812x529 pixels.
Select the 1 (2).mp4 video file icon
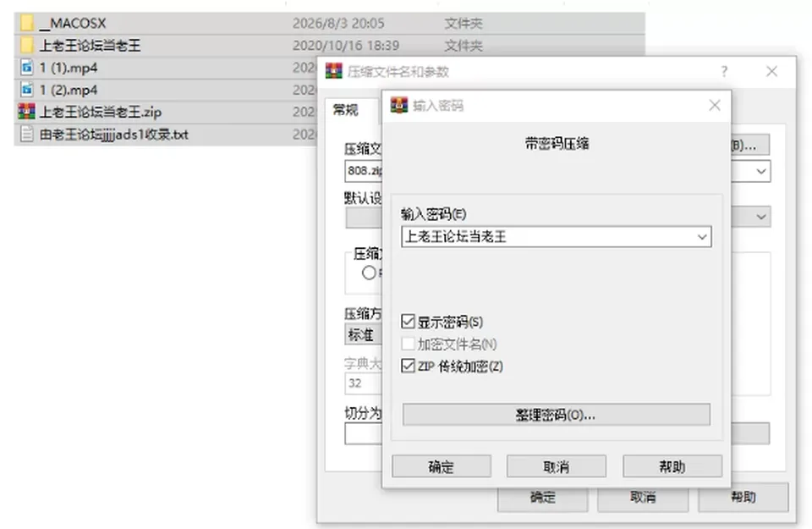[27, 90]
